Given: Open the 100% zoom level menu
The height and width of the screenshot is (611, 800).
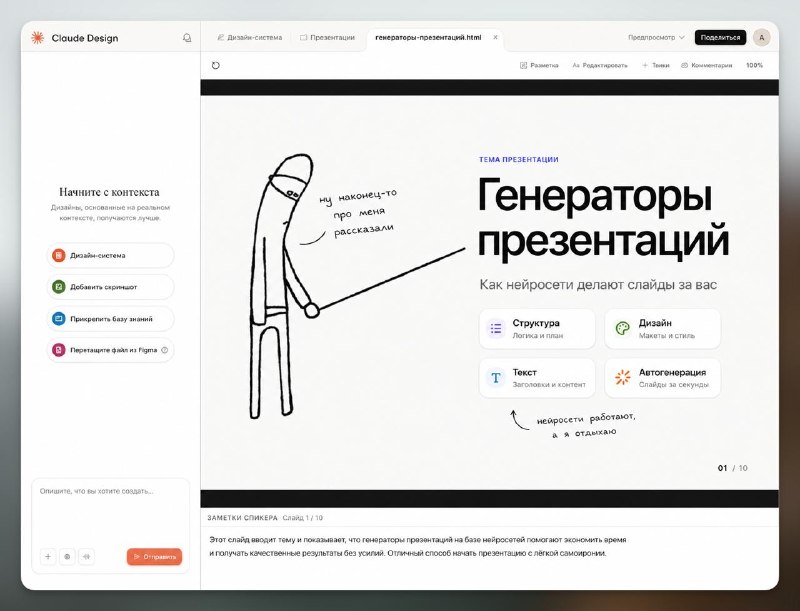Looking at the screenshot, I should 754,65.
